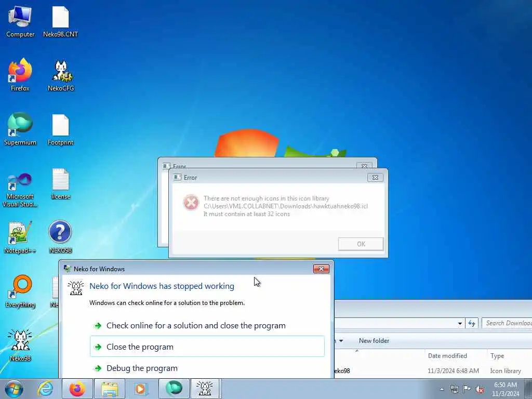
Task: Click the Search Downloads field
Action: 507,323
